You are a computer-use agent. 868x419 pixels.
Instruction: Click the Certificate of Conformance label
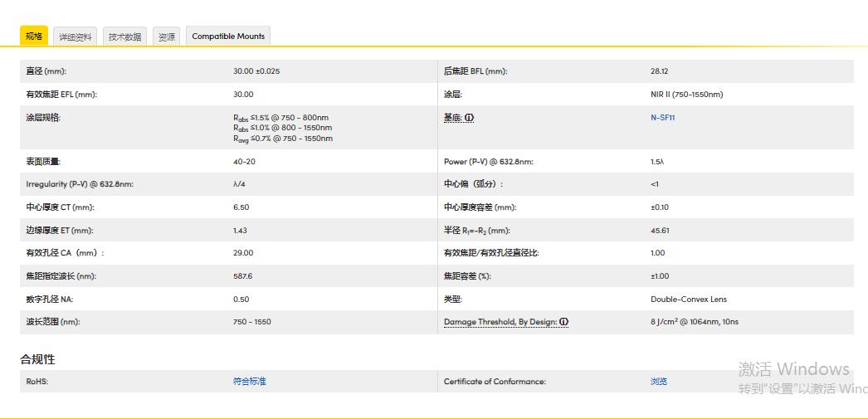click(x=495, y=382)
